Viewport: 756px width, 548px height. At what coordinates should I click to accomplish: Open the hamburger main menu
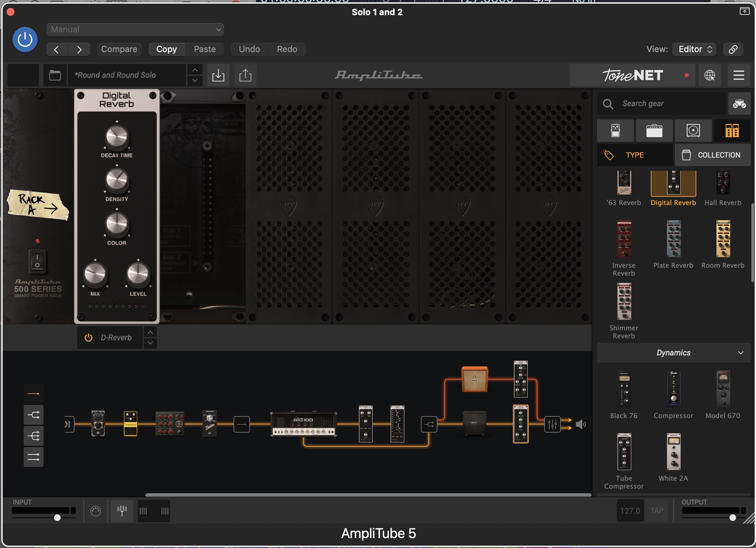[739, 75]
